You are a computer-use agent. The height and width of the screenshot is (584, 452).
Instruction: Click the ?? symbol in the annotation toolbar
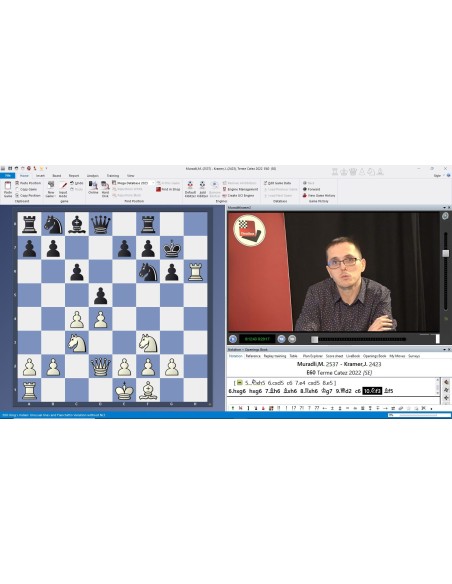316,408
